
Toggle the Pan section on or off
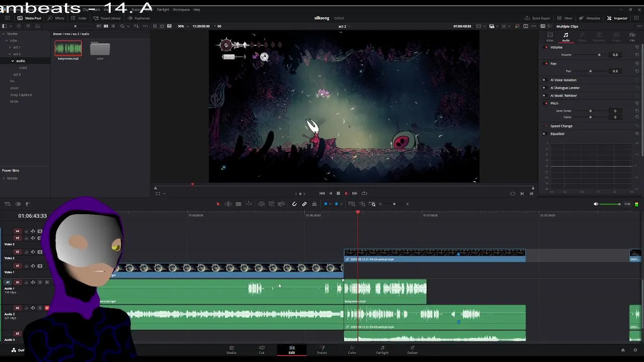[546, 64]
